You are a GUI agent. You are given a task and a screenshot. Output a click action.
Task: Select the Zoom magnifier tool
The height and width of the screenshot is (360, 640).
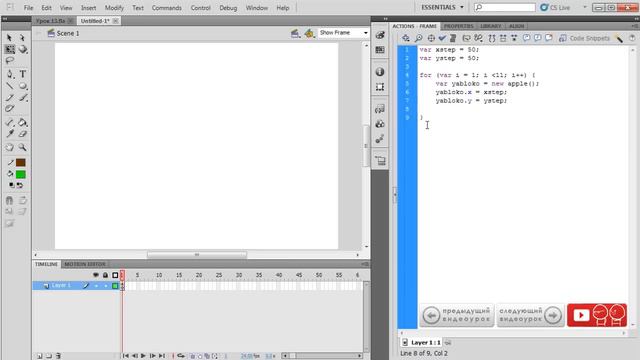click(23, 147)
